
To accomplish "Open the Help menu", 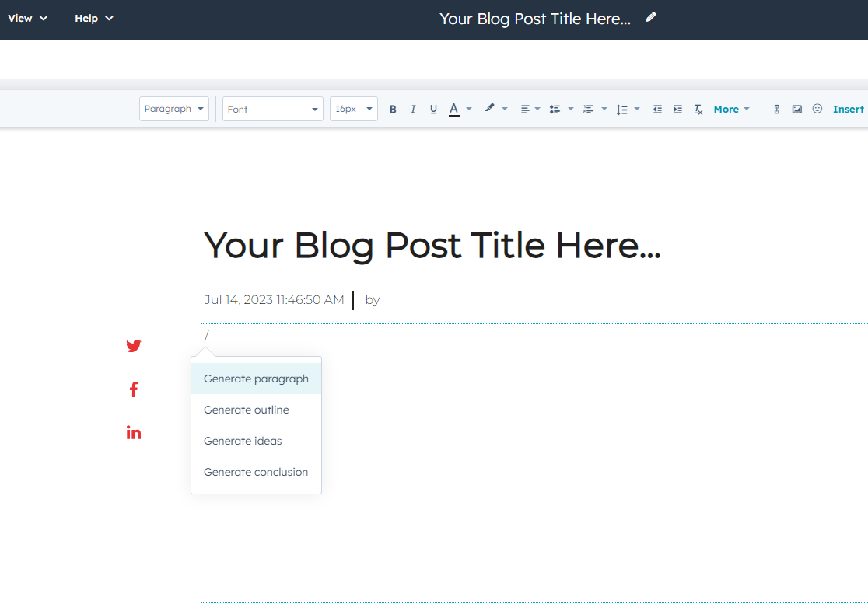I will point(94,18).
